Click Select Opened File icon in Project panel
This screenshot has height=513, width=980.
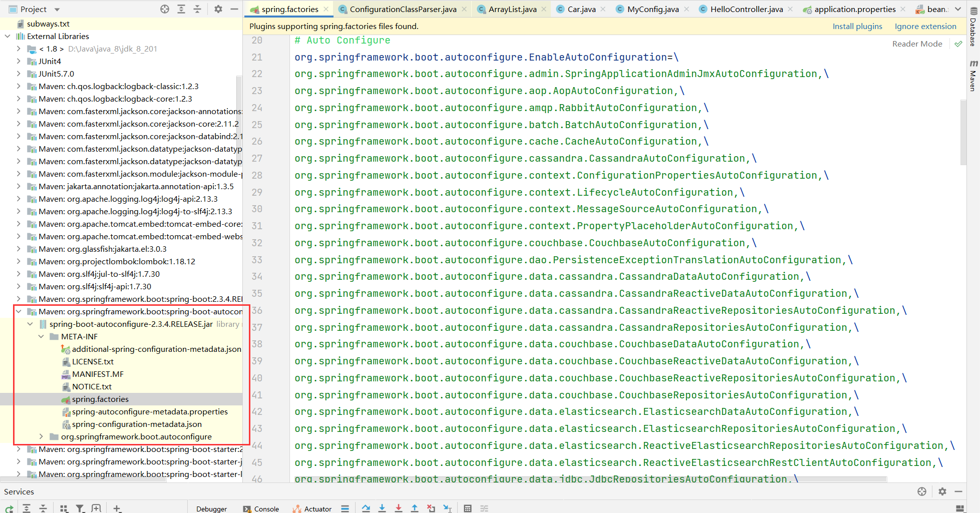165,9
